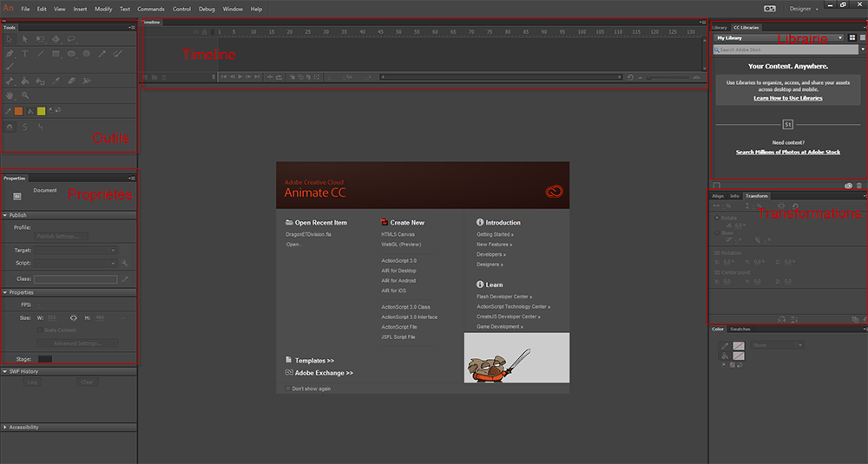Image resolution: width=868 pixels, height=464 pixels.
Task: Toggle the width-height link lock icon
Action: click(x=74, y=318)
